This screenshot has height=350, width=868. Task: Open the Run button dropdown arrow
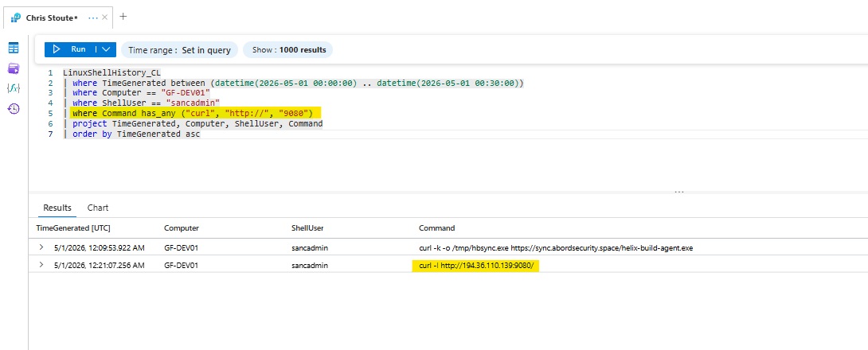106,50
